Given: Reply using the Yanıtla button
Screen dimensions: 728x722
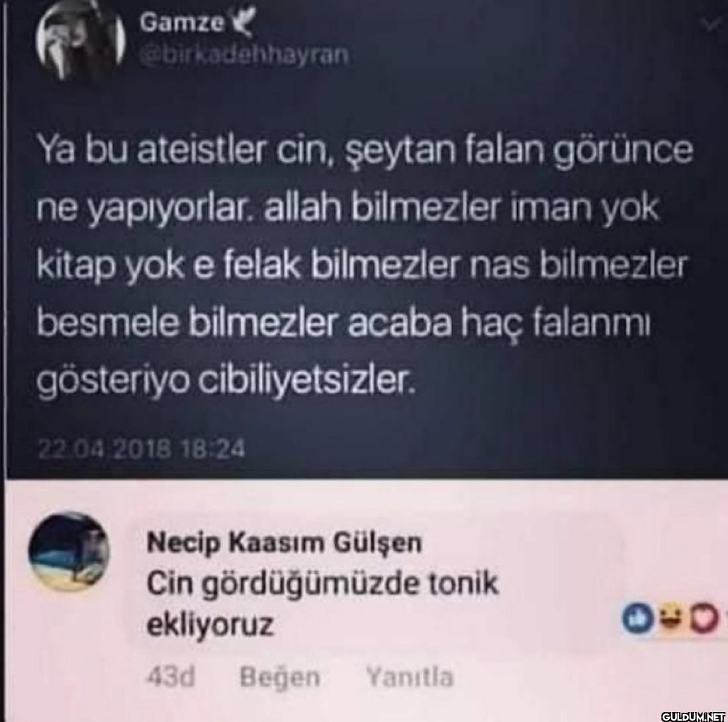Looking at the screenshot, I should (410, 677).
